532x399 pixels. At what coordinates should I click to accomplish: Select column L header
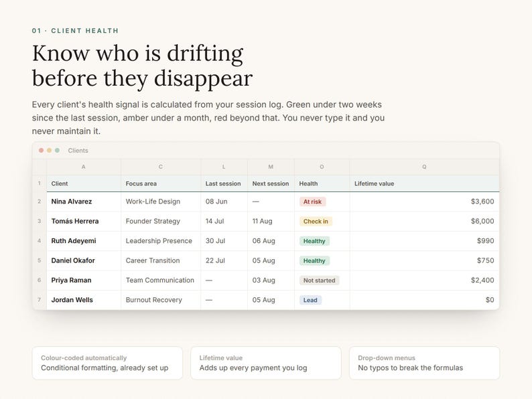pyautogui.click(x=224, y=167)
